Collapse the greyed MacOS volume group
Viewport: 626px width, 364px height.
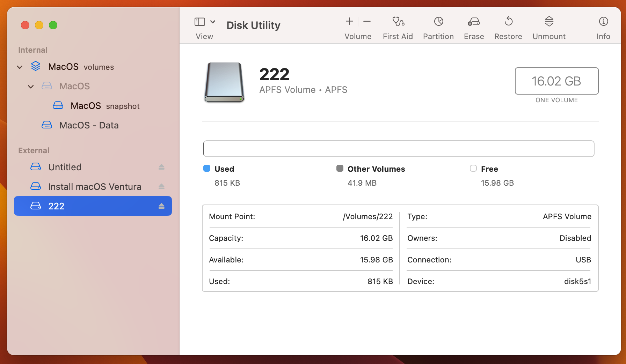(31, 87)
